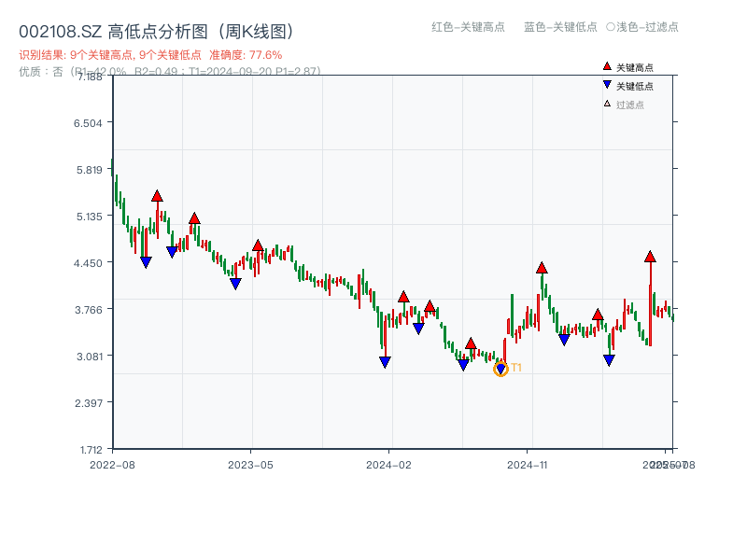
Task: Click the 2024-02 date axis label
Action: [388, 465]
